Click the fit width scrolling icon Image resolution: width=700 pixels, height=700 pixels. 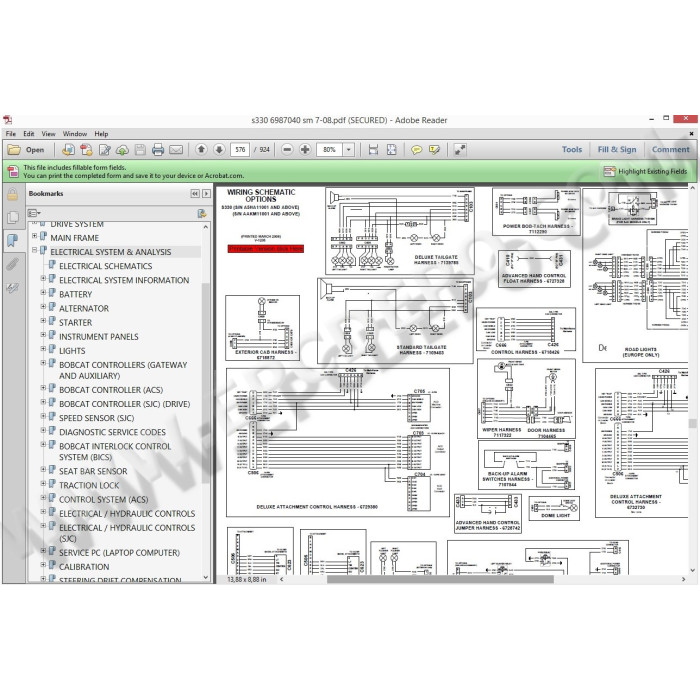click(x=373, y=150)
